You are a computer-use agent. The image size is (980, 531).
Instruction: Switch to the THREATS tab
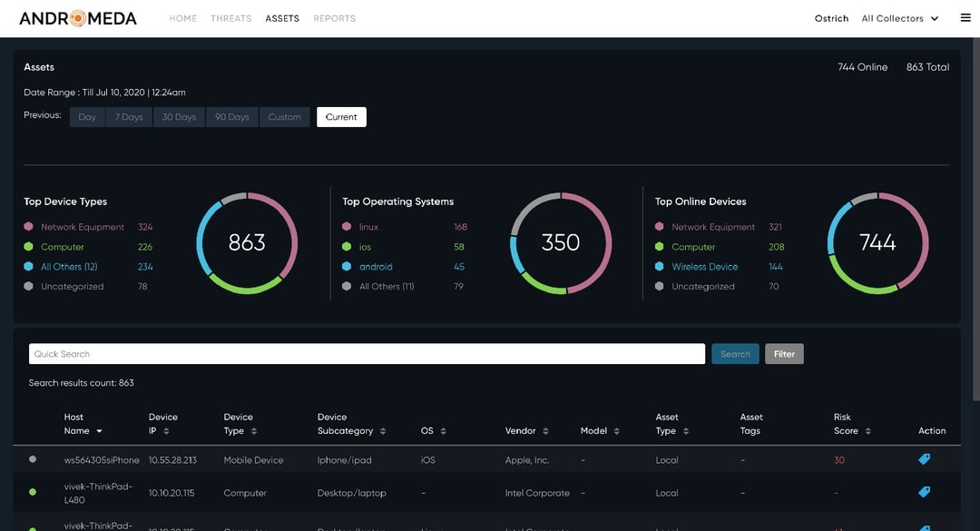[x=230, y=17]
